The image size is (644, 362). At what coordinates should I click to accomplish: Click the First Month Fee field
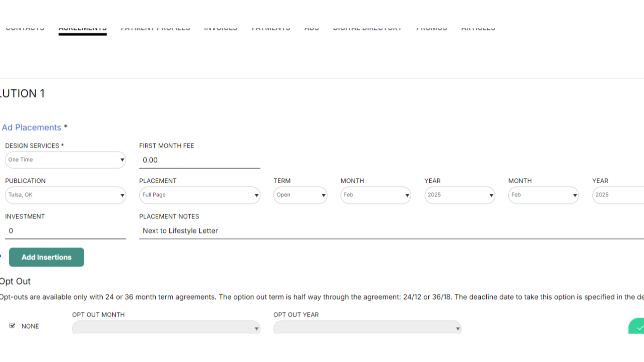[x=200, y=160]
